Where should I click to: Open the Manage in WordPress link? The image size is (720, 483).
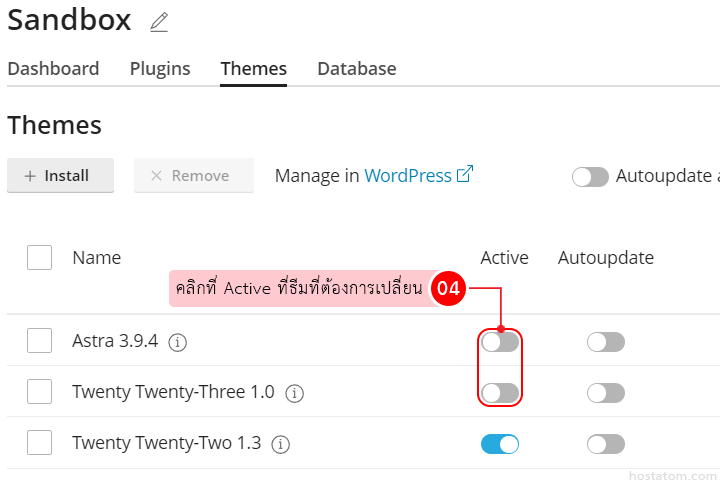click(x=408, y=175)
